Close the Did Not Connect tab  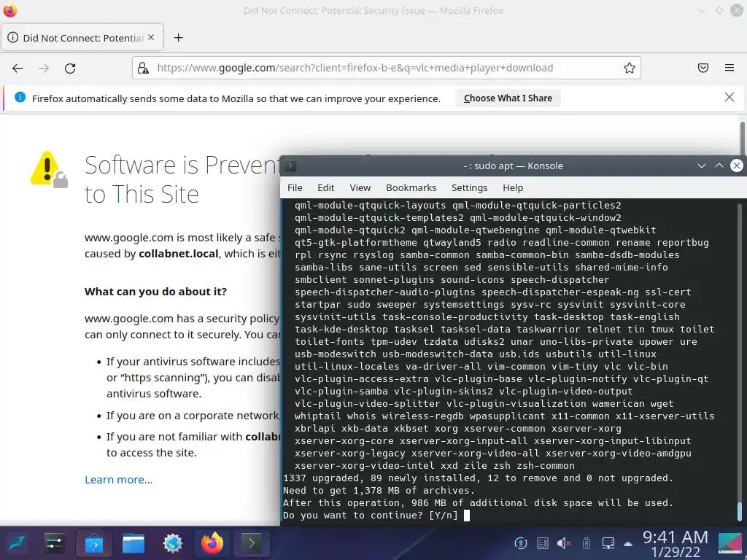click(x=151, y=37)
